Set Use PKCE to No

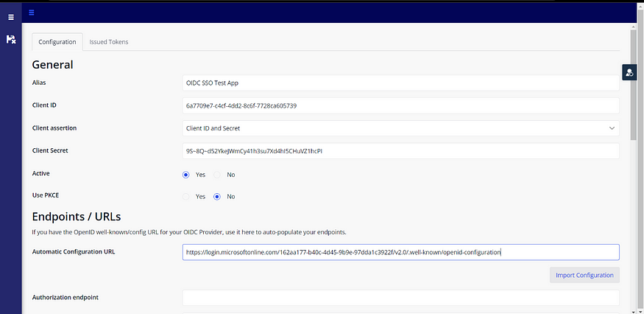click(x=217, y=196)
